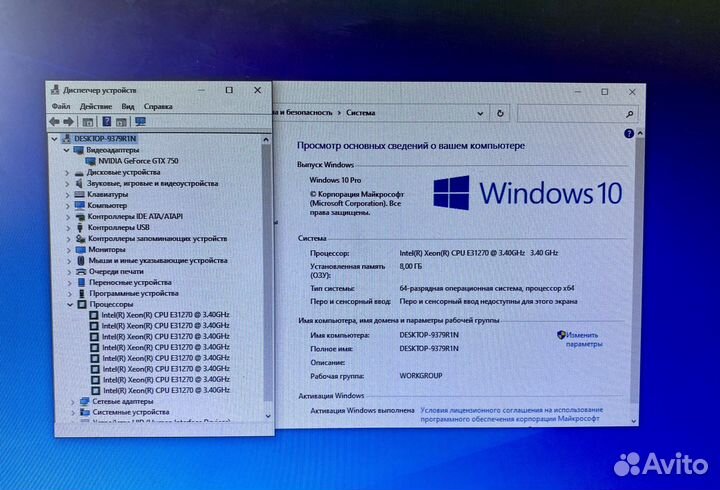Select the last Intel Xeon E31270 processor entry
The image size is (720, 490).
166,390
